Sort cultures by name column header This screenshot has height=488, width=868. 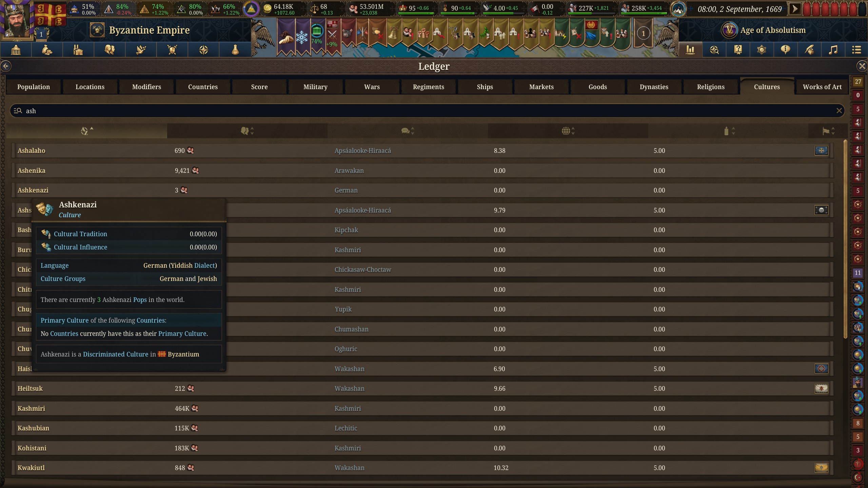tap(87, 131)
